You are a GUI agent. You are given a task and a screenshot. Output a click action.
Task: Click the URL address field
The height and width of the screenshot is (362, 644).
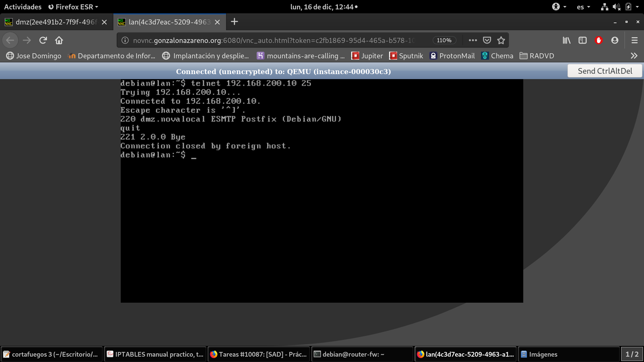(x=273, y=40)
